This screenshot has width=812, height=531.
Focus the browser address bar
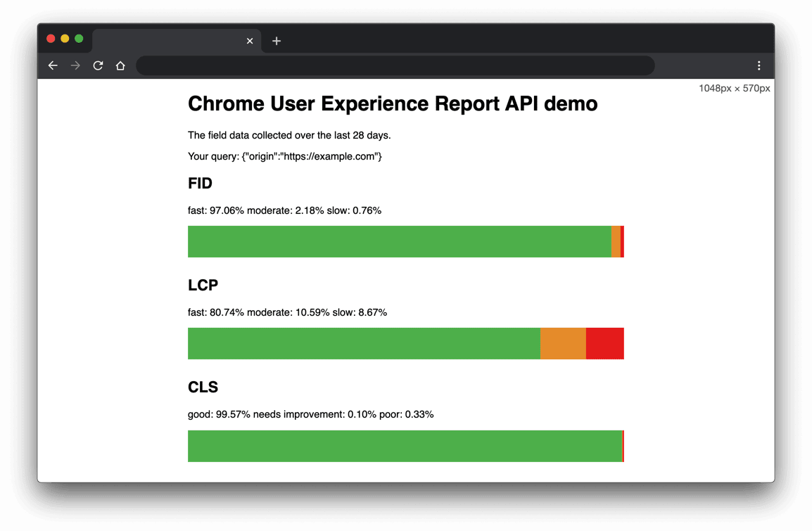click(395, 65)
